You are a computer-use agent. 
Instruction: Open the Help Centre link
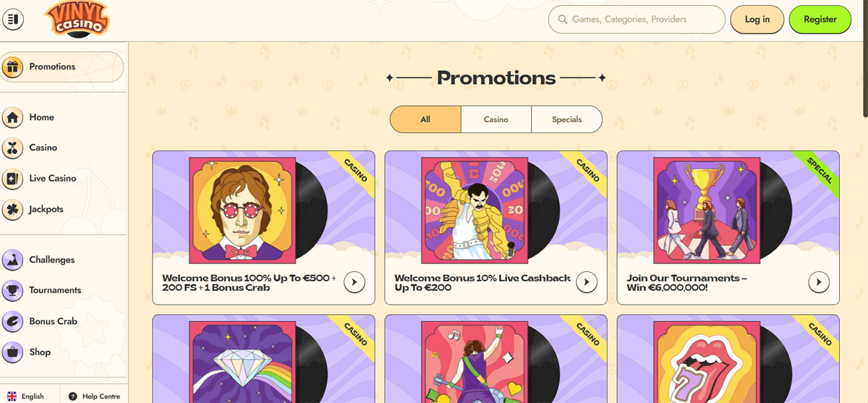click(94, 396)
